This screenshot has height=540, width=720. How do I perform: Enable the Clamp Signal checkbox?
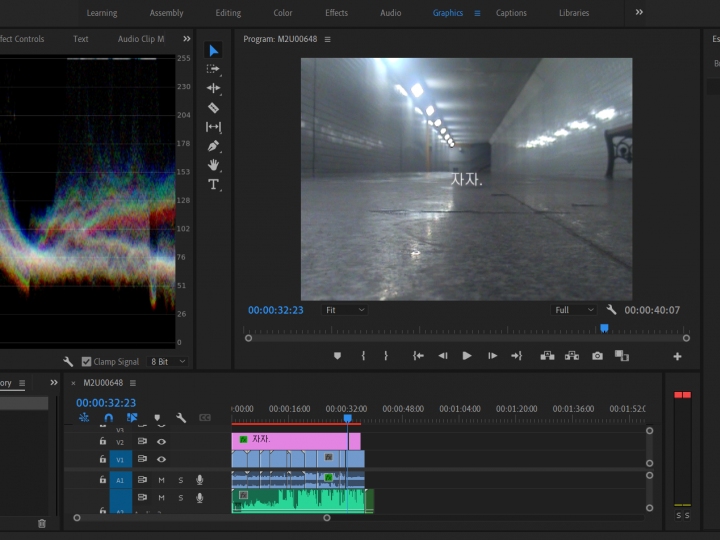(86, 361)
